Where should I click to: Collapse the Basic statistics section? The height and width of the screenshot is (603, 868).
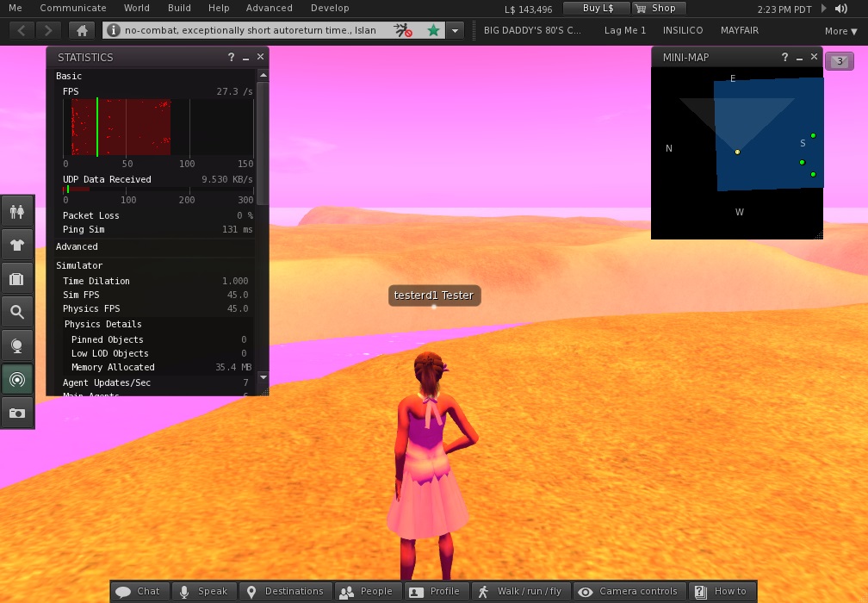69,76
